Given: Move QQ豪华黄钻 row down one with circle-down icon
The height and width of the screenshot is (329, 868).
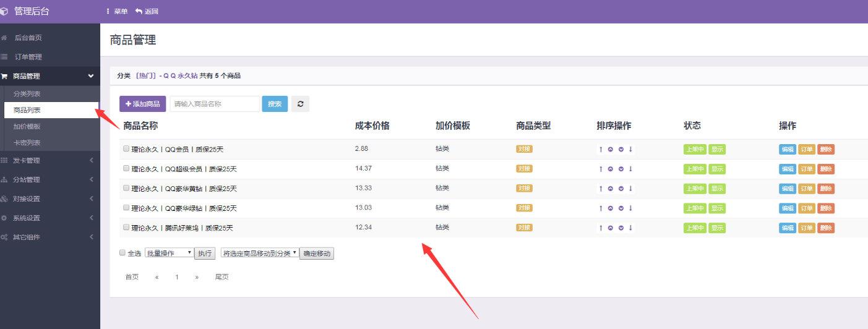Looking at the screenshot, I should click(x=621, y=189).
